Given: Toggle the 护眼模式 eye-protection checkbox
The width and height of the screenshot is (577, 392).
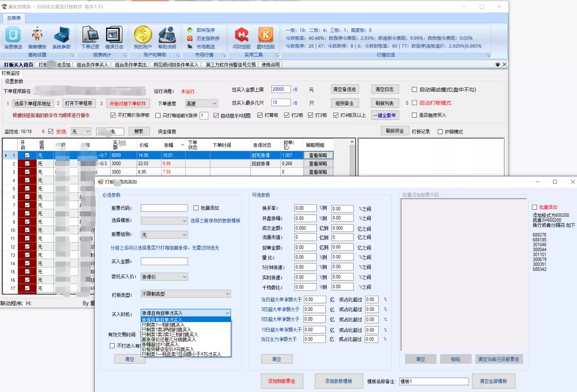Looking at the screenshot, I should click(x=440, y=132).
